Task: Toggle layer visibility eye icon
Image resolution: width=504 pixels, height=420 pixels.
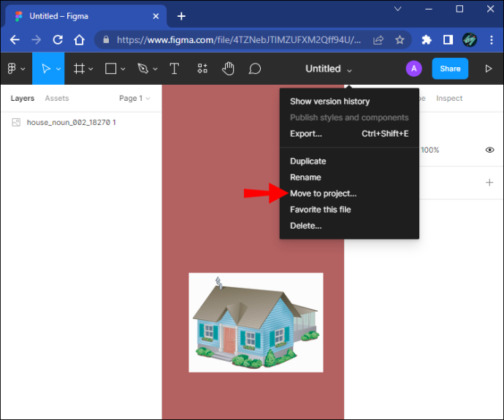Action: click(x=489, y=150)
